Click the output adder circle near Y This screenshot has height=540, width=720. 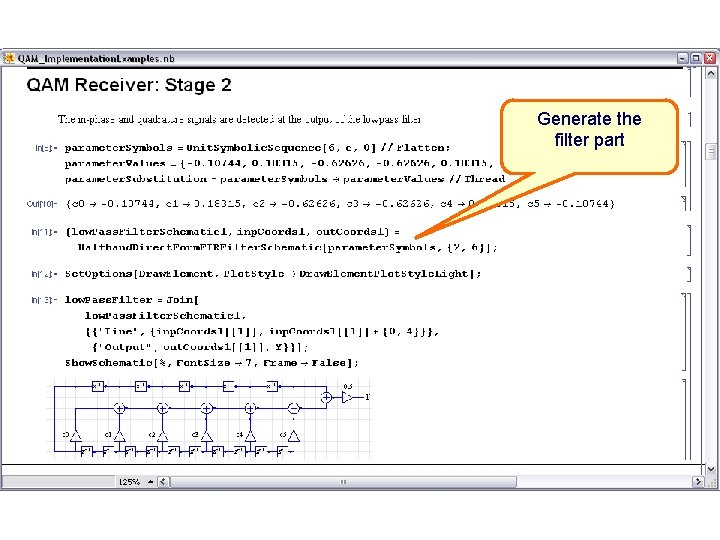[x=326, y=397]
